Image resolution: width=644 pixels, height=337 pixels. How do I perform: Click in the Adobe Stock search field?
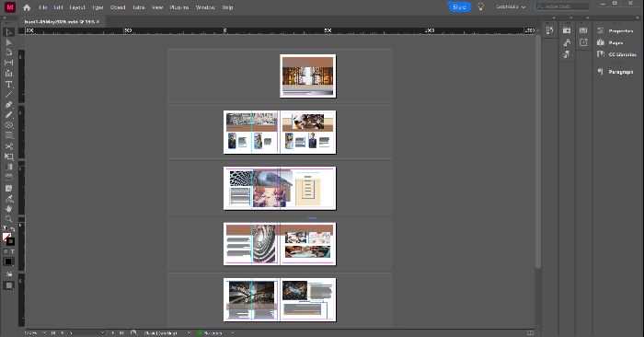pyautogui.click(x=562, y=6)
